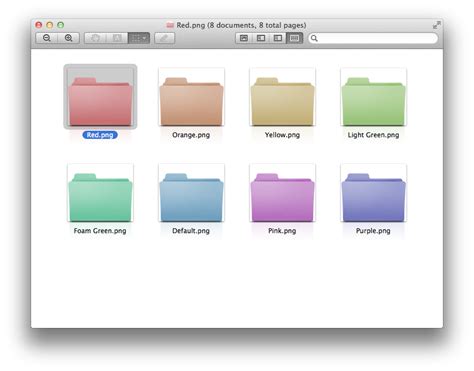Click the green zoom window button
Image resolution: width=474 pixels, height=371 pixels.
tap(61, 25)
